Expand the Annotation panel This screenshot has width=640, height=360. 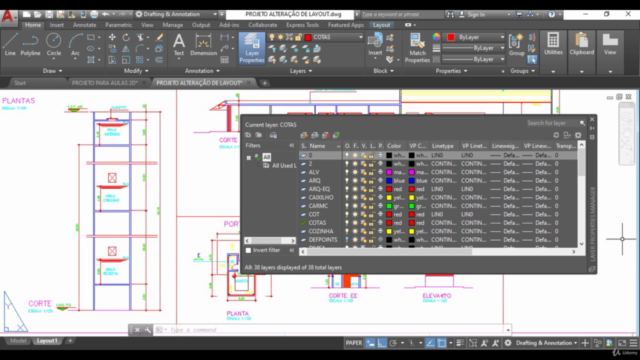tap(202, 71)
